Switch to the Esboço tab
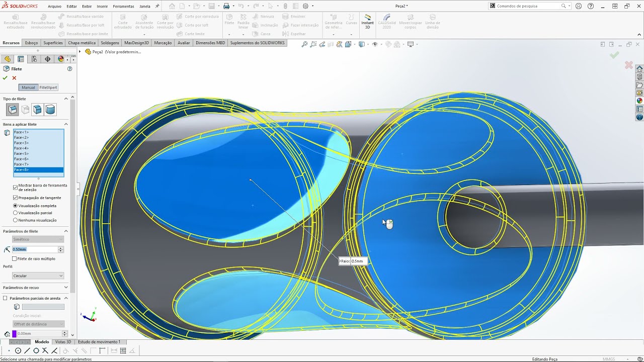644x362 pixels. 31,43
